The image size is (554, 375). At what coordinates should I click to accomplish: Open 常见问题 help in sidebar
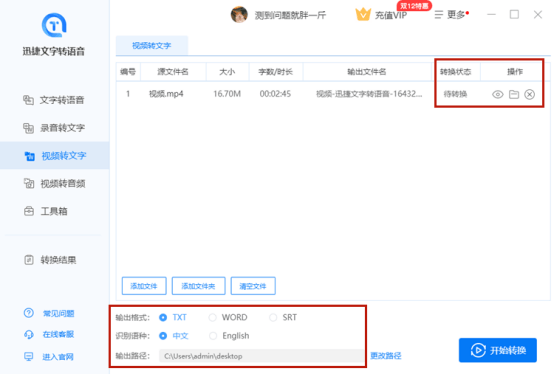pyautogui.click(x=49, y=313)
